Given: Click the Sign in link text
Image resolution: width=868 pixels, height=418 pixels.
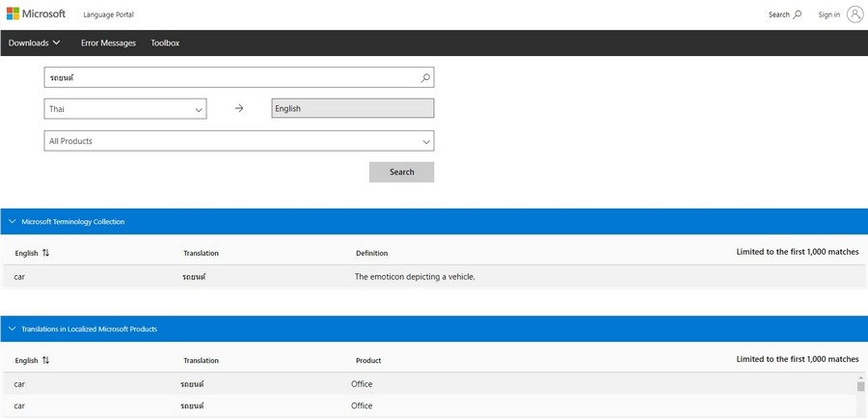Looking at the screenshot, I should click(828, 14).
